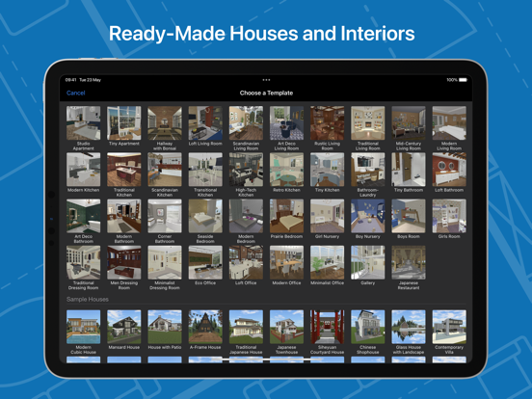Open the Traditional Japanese House sample
The image size is (532, 399).
coord(246,327)
